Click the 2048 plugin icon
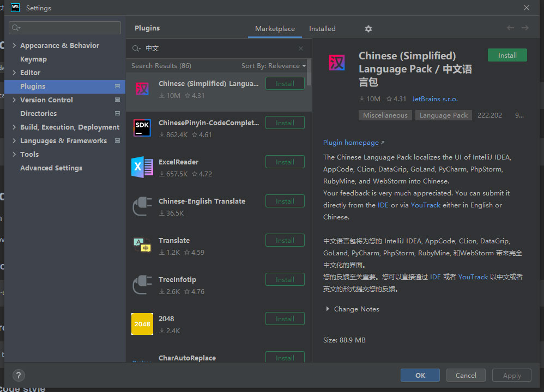Viewport: 544px width, 392px height. [x=142, y=324]
